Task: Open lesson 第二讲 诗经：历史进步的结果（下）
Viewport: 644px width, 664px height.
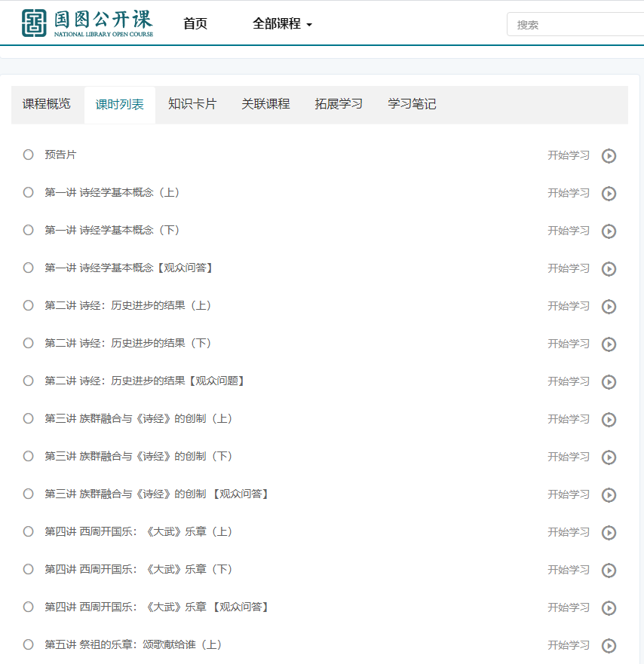Action: tap(128, 343)
